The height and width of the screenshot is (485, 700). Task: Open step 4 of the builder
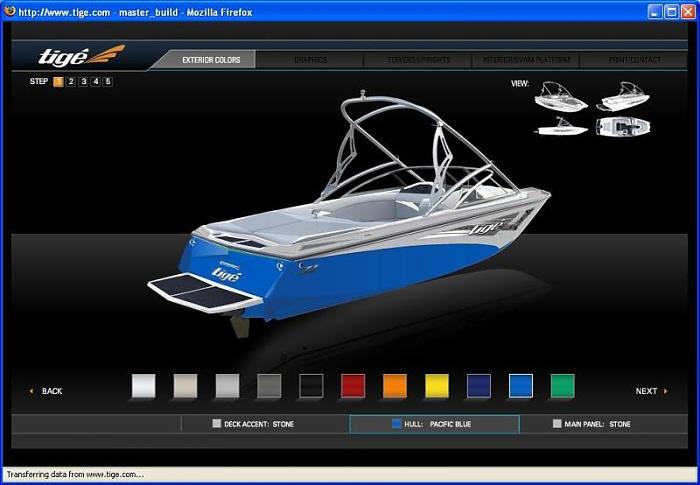(x=95, y=82)
